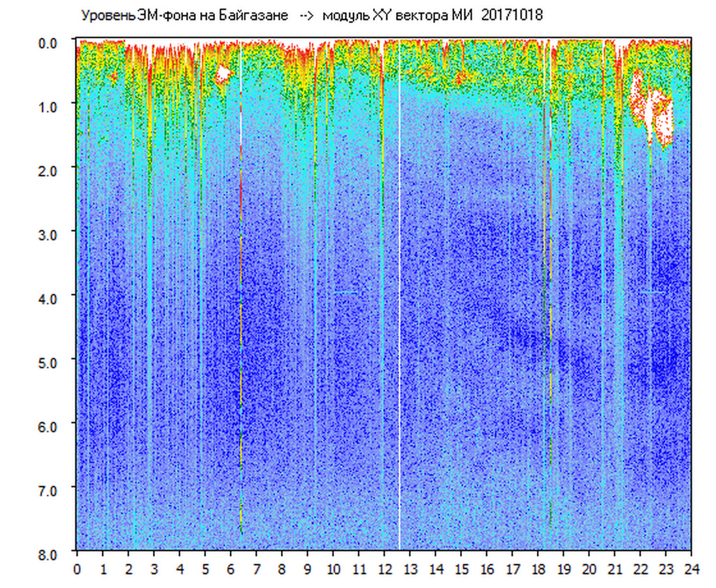This screenshot has height=588, width=716.
Task: Select the x-axis tick label 18
Action: click(x=538, y=569)
